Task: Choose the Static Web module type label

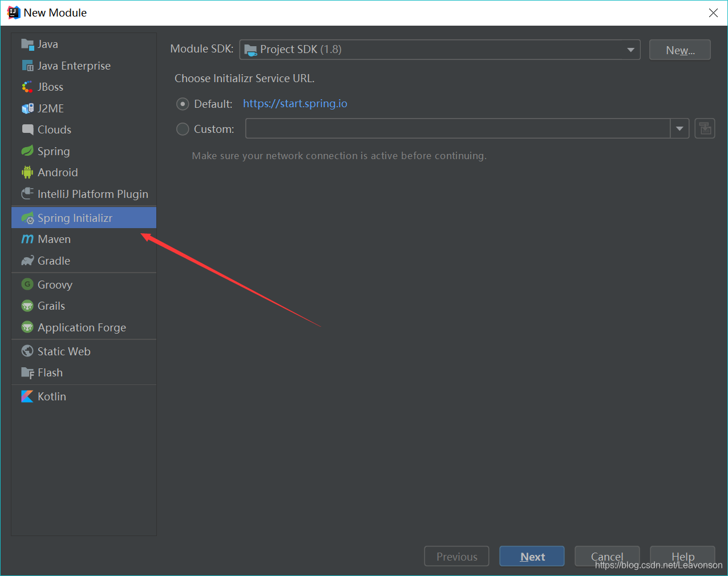Action: point(64,351)
